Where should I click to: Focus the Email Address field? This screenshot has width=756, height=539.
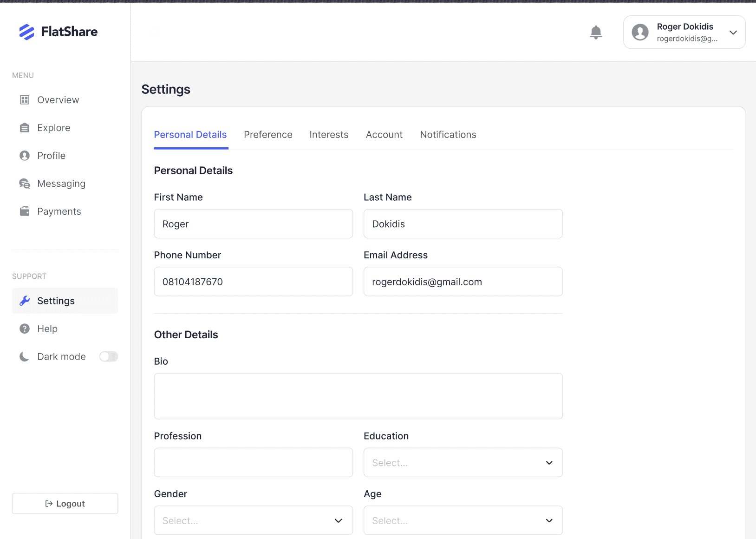(x=463, y=282)
